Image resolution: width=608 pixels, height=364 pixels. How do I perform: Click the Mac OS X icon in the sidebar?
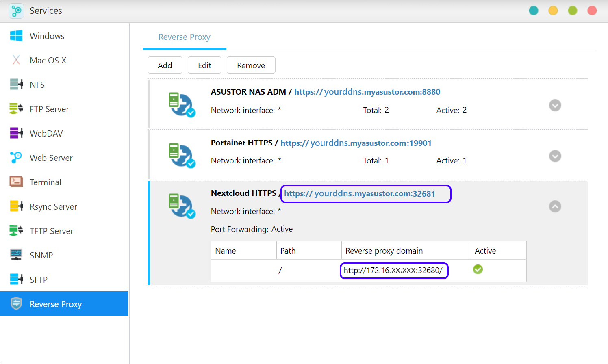(16, 60)
